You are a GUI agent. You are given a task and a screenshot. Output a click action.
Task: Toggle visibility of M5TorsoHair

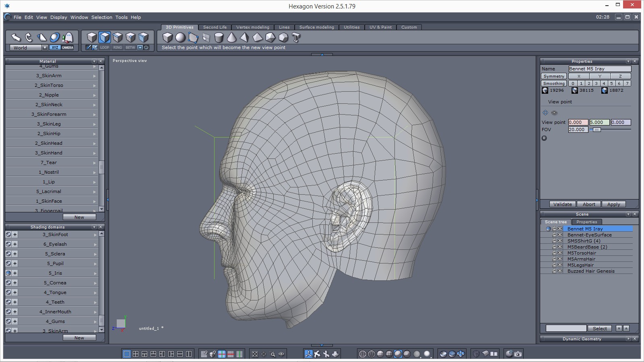[560, 253]
